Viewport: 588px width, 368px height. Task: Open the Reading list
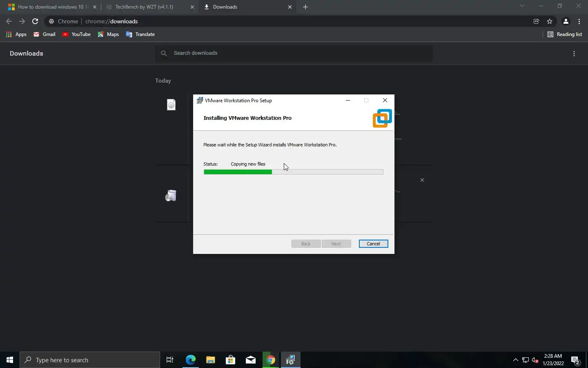pyautogui.click(x=565, y=34)
